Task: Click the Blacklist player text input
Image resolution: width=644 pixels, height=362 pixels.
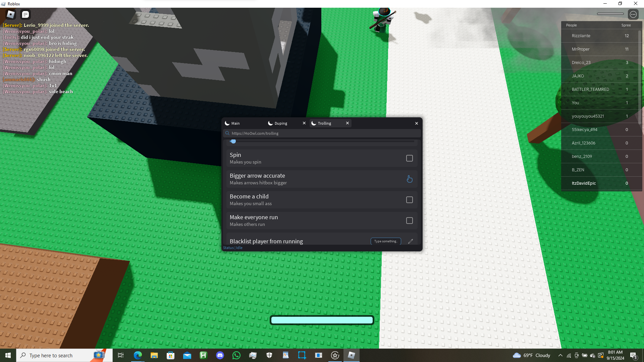Action: (x=386, y=241)
